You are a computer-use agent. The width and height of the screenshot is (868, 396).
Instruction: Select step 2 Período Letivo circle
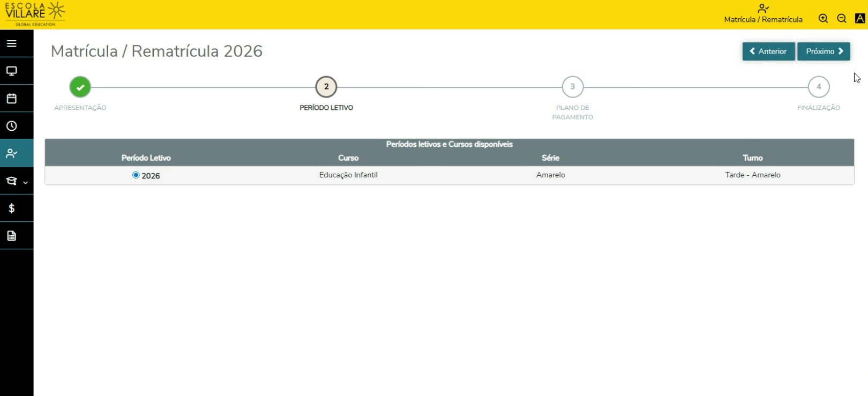326,87
